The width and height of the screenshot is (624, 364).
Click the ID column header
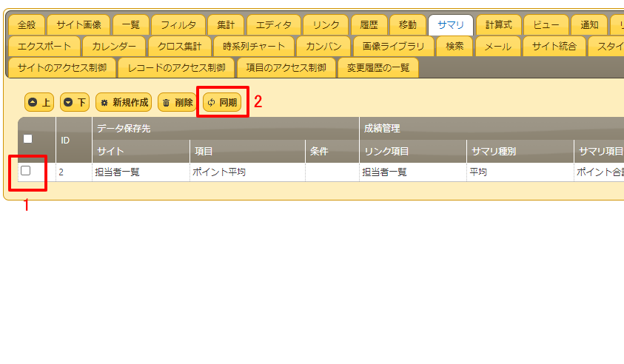point(74,140)
